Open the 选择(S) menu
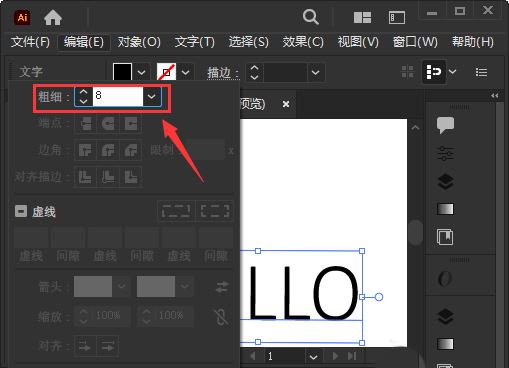This screenshot has height=368, width=509. point(249,42)
